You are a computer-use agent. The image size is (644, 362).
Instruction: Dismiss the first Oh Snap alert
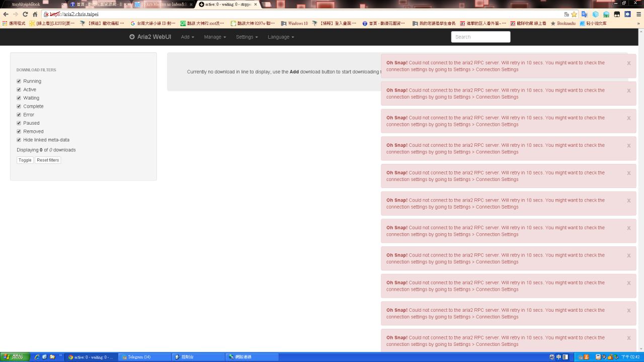[x=628, y=63]
